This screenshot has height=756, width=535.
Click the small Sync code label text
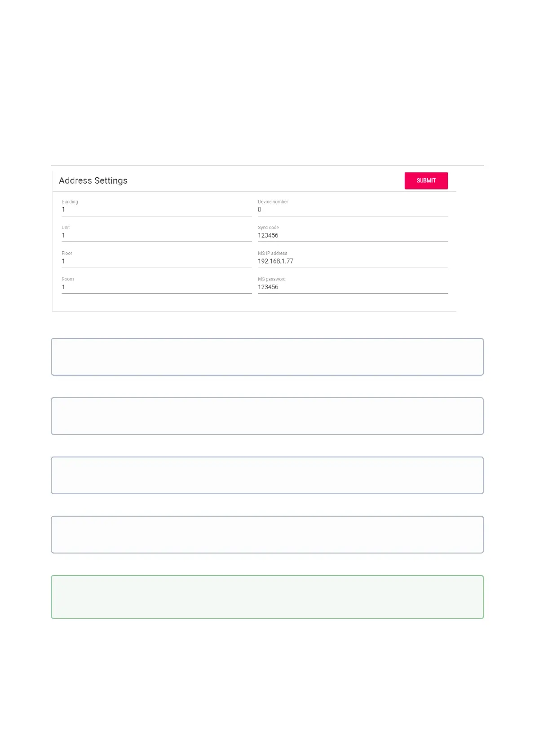click(x=268, y=228)
